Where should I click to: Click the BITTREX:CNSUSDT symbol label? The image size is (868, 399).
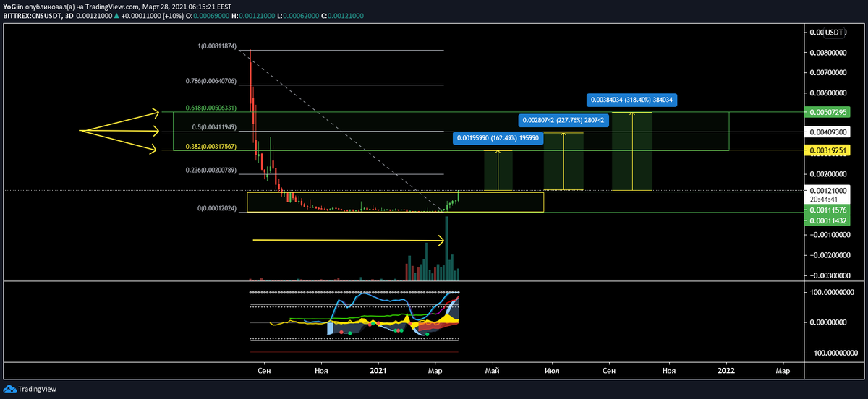click(32, 15)
